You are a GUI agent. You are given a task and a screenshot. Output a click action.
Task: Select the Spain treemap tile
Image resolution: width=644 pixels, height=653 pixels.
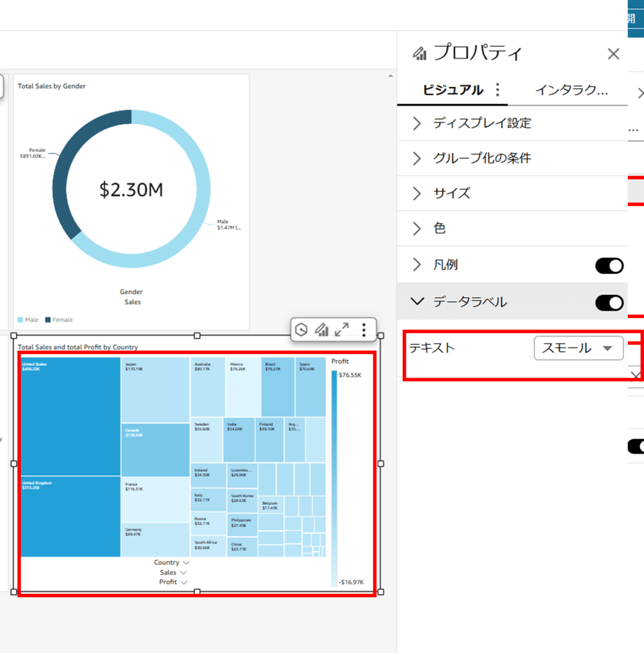pos(310,387)
